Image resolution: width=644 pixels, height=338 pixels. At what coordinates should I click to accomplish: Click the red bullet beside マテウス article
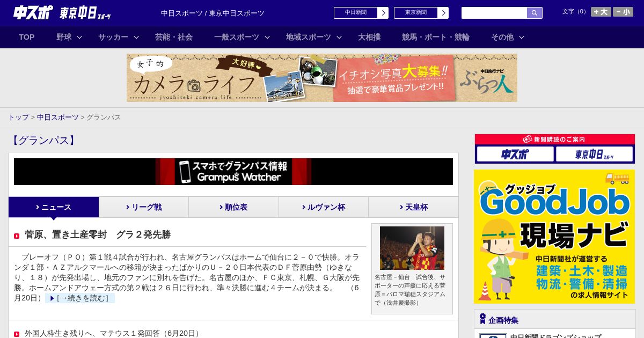coord(17,334)
